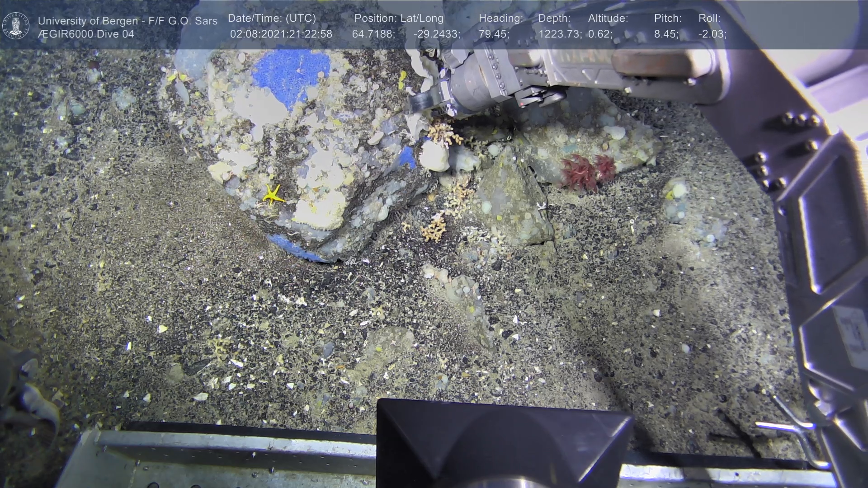Click the Roll value -2.03
Screen dimensions: 868x488
(x=712, y=34)
